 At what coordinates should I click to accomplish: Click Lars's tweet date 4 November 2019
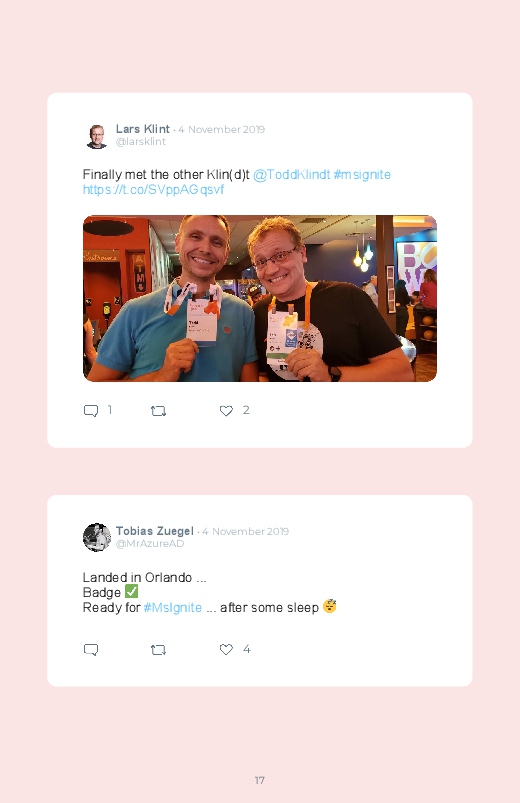click(x=221, y=130)
